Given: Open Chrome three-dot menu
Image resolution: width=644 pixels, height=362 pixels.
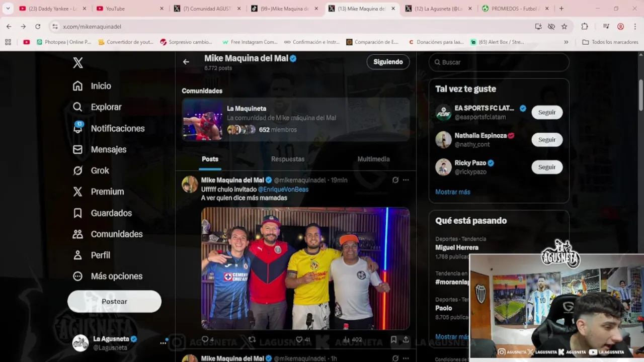Looking at the screenshot, I should click(x=635, y=26).
